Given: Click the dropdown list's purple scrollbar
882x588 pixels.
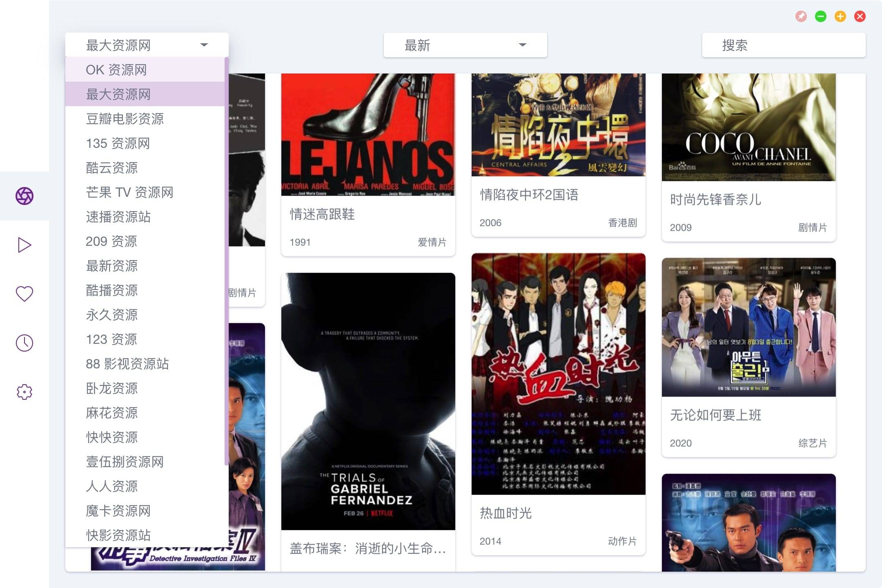Looking at the screenshot, I should (226, 261).
